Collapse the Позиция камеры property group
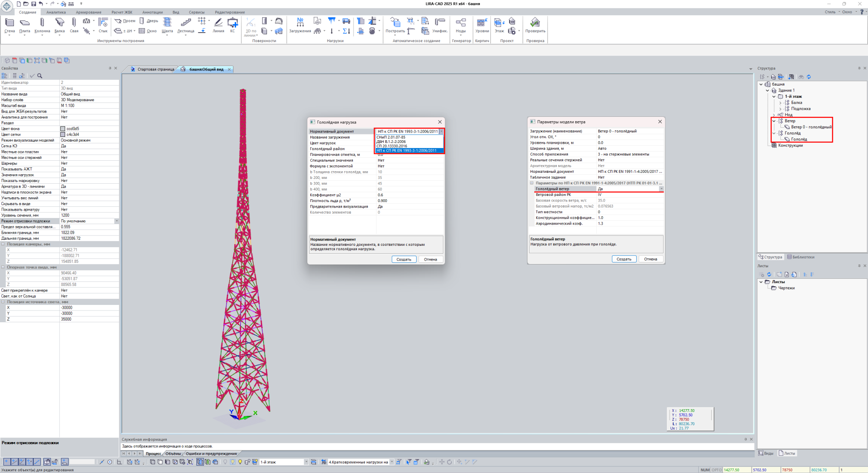This screenshot has width=868, height=473. 3,244
